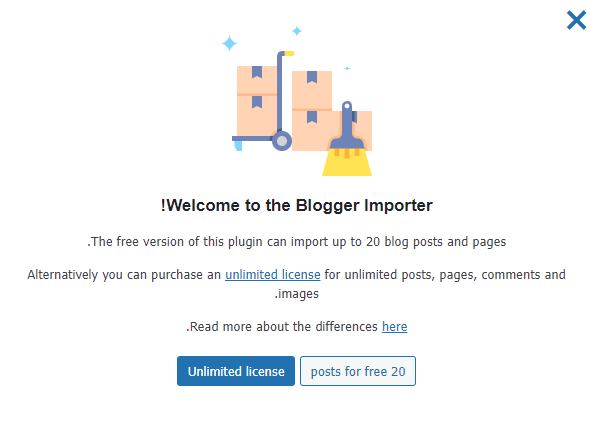Click the 'Read more about the differences' text
The image size is (591, 437).
click(x=282, y=327)
